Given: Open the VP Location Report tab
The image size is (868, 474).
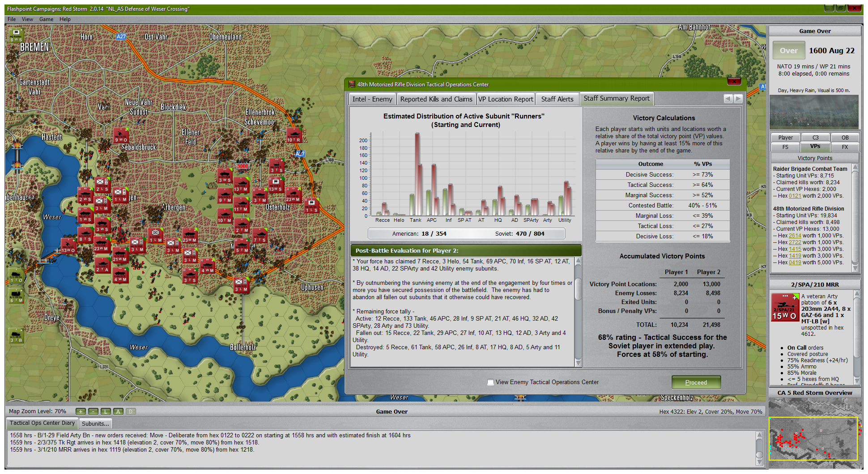Looking at the screenshot, I should (x=506, y=99).
